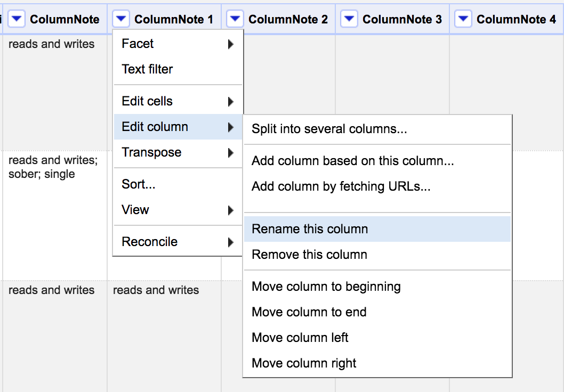Open the Reconcile submenu
The height and width of the screenshot is (392, 564).
[178, 242]
